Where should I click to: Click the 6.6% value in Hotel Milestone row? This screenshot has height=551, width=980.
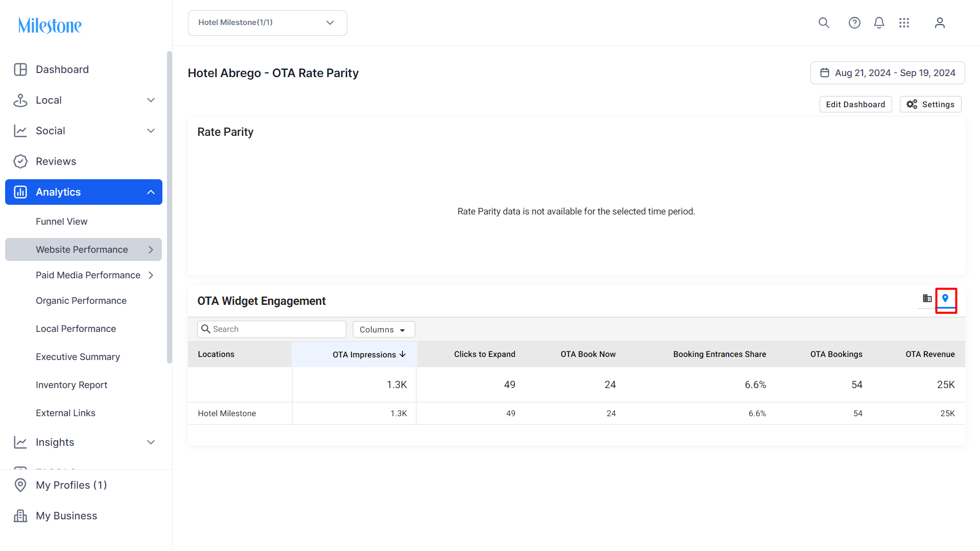[x=757, y=414]
